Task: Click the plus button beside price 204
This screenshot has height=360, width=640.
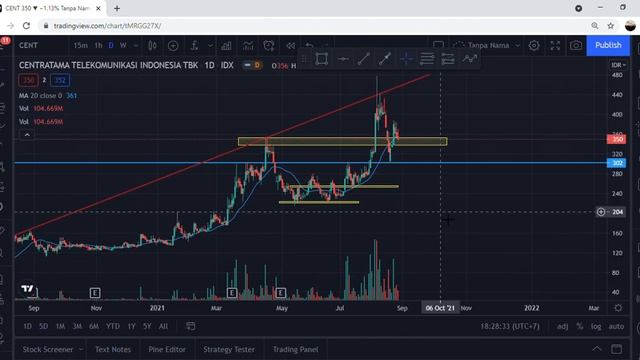Action: [x=601, y=212]
